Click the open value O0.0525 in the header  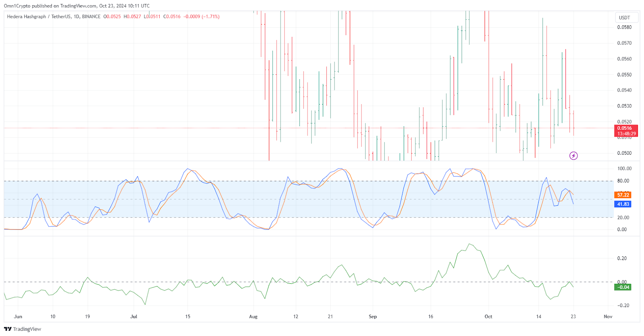(x=112, y=16)
